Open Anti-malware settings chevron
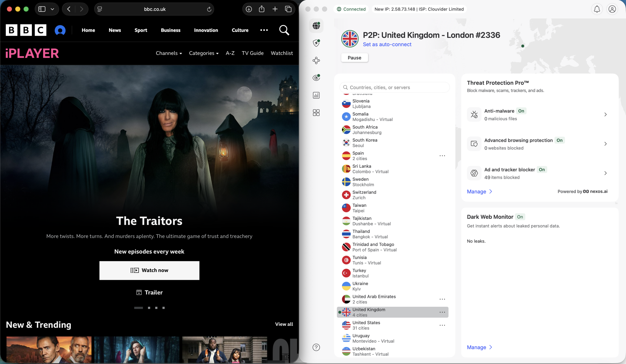The image size is (626, 364). pos(605,114)
